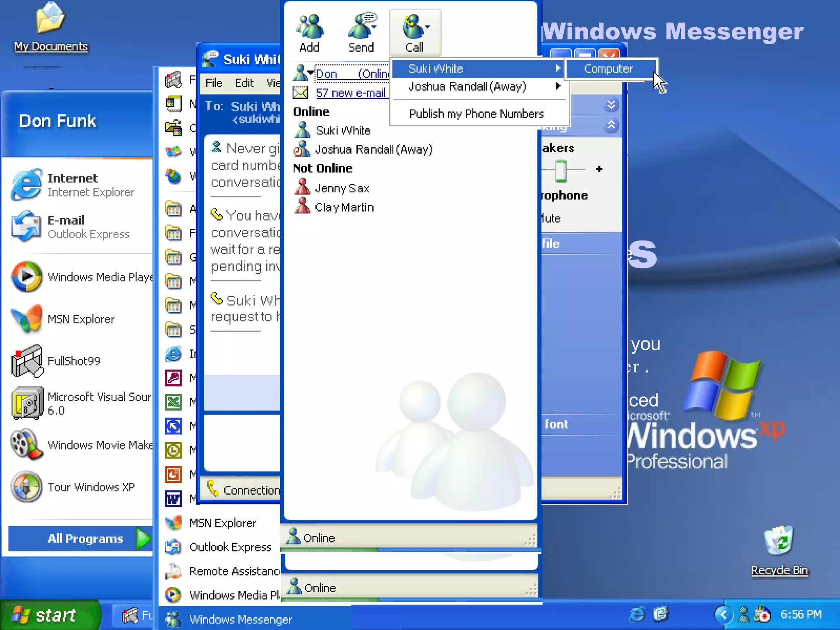Click the envelope e-mail icon
The height and width of the screenshot is (630, 840).
[x=301, y=93]
